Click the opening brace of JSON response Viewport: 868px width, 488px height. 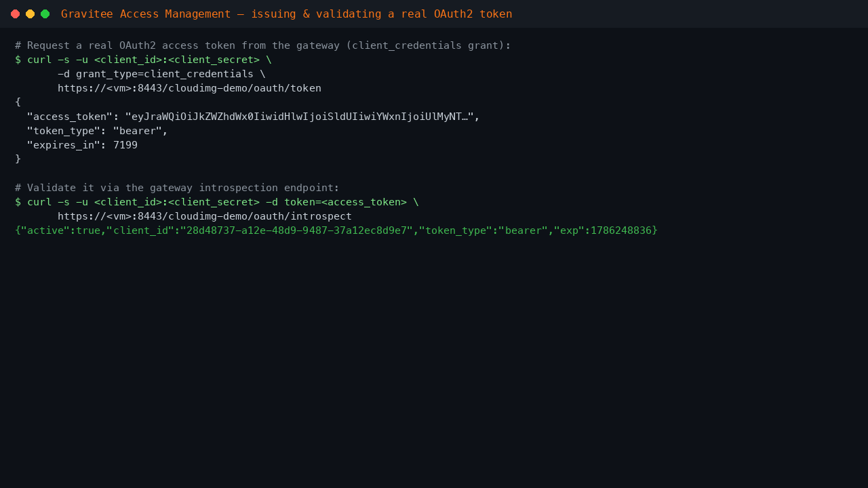pos(18,102)
